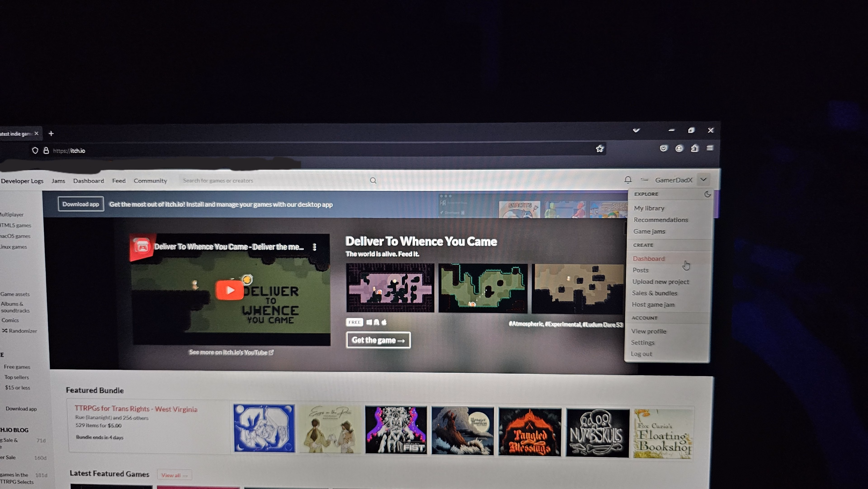Click the Firefox account icon
Image resolution: width=868 pixels, height=489 pixels.
[679, 148]
